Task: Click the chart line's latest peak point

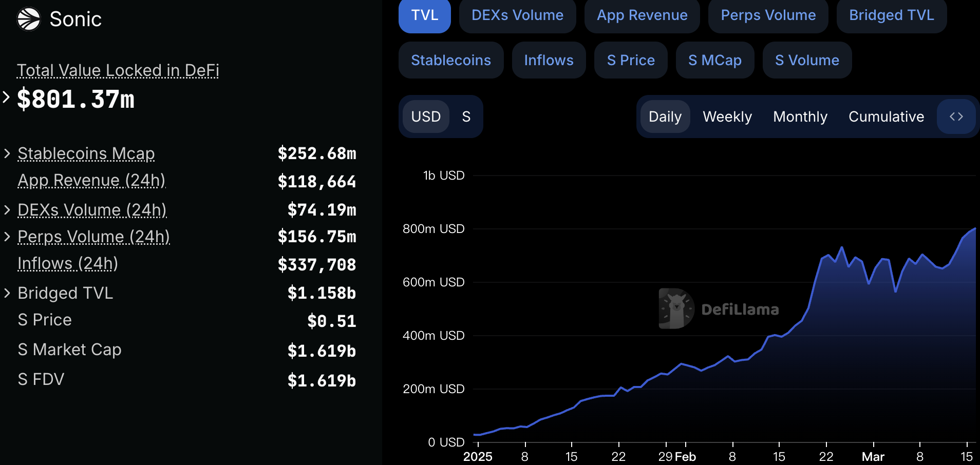Action: (x=974, y=229)
